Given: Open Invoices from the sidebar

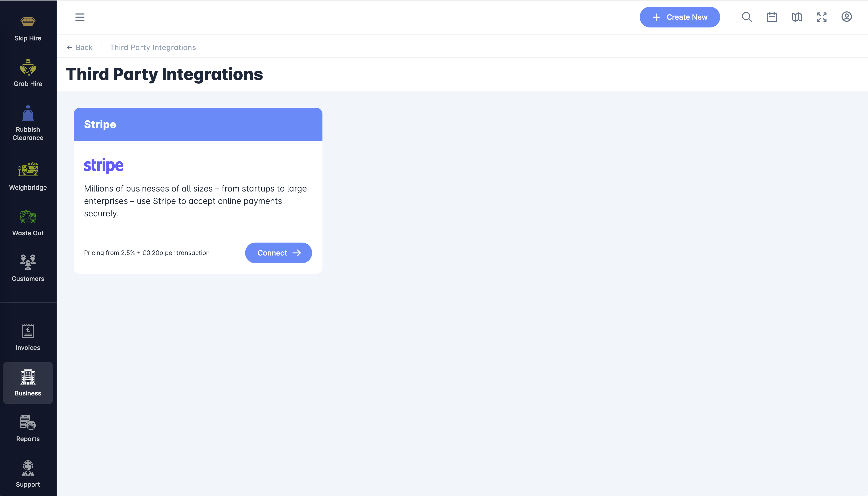Looking at the screenshot, I should pyautogui.click(x=28, y=337).
